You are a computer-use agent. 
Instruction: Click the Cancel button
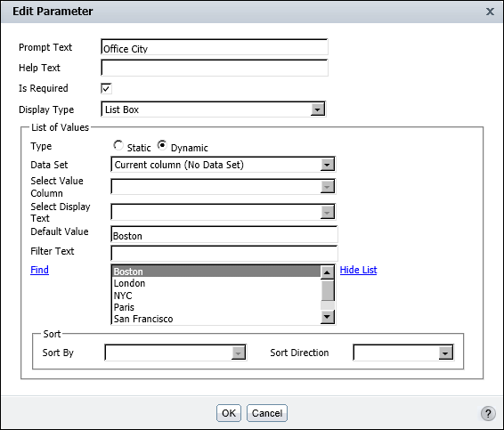point(267,413)
